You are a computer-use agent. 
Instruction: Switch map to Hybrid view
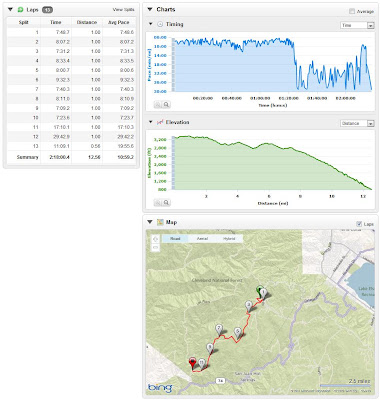(x=229, y=239)
